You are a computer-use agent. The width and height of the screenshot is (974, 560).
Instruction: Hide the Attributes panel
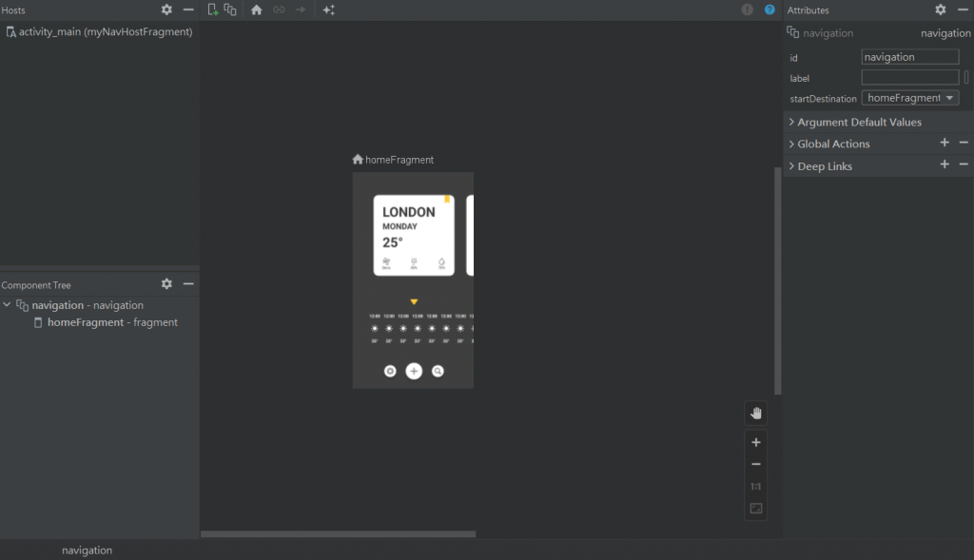tap(963, 10)
